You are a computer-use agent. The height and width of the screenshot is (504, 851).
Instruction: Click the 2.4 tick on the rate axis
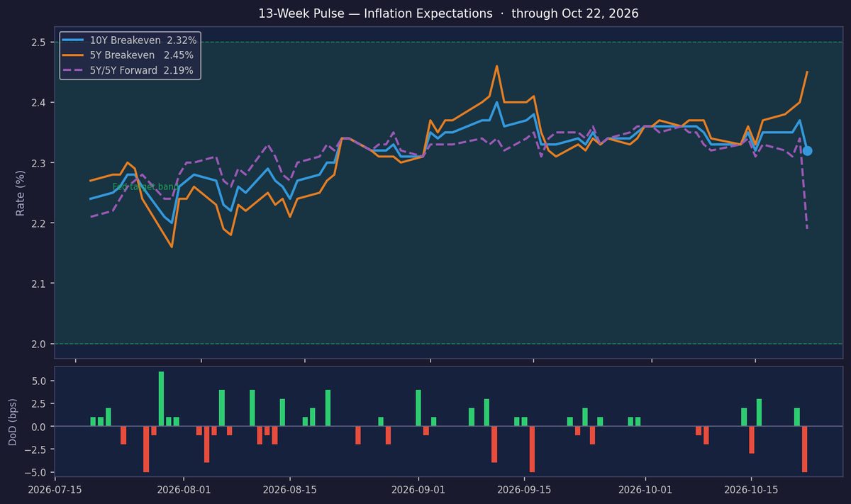(39, 103)
